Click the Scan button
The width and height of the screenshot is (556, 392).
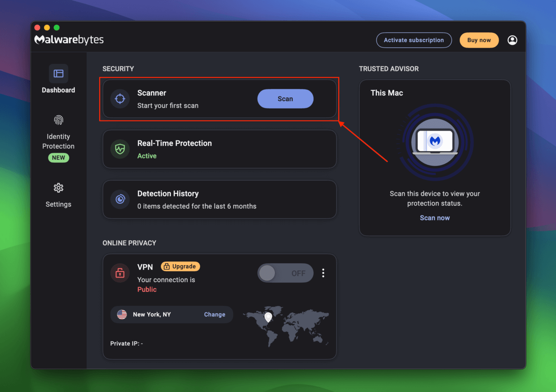(x=285, y=99)
